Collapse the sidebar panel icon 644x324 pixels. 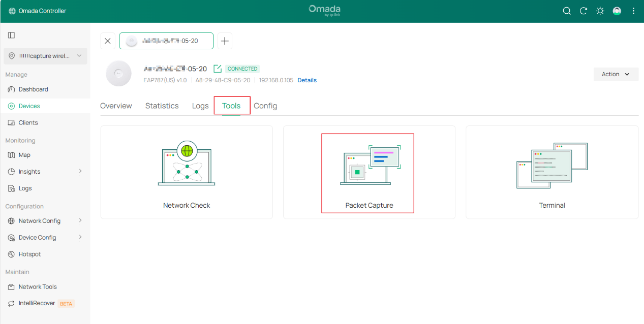click(x=11, y=35)
